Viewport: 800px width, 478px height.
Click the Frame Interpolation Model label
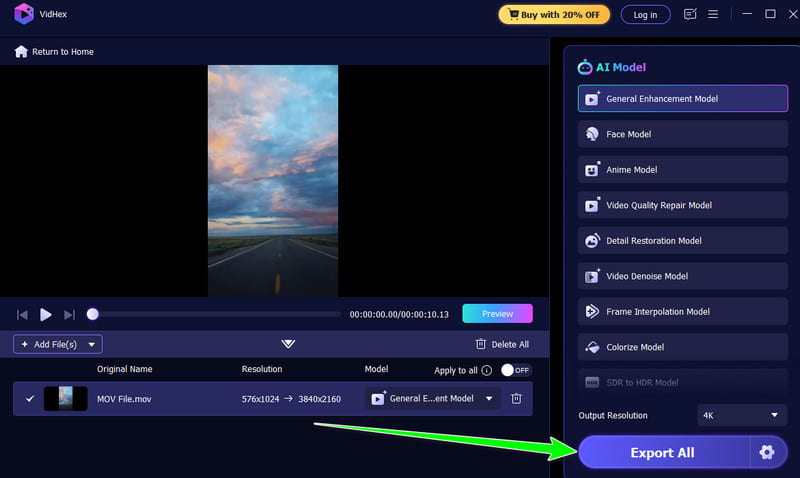point(658,312)
